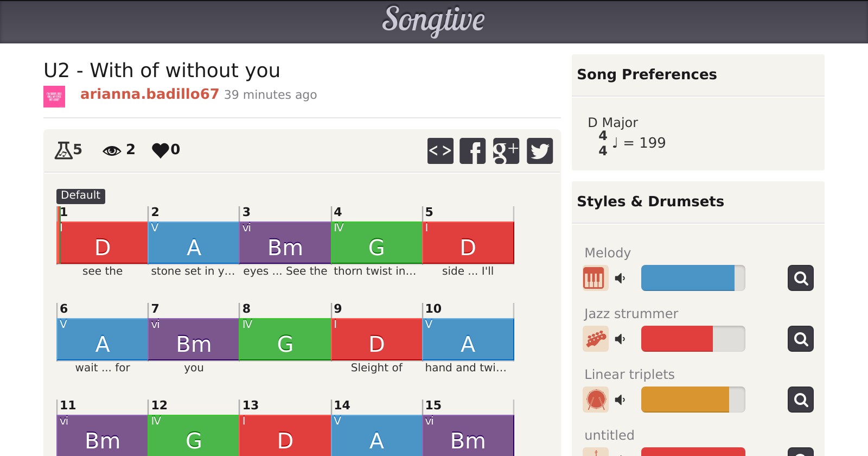Open arianna.badillo67 profile link
868x456 pixels.
(149, 94)
